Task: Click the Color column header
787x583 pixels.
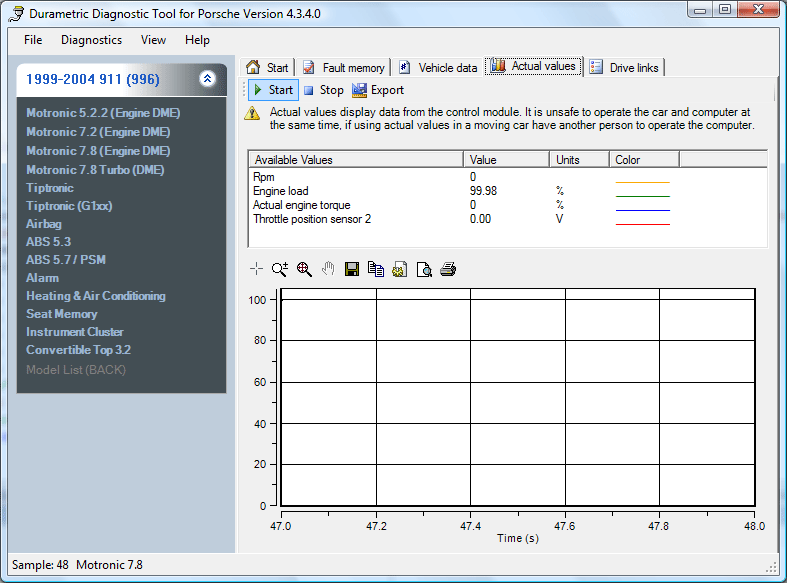Action: pyautogui.click(x=644, y=160)
